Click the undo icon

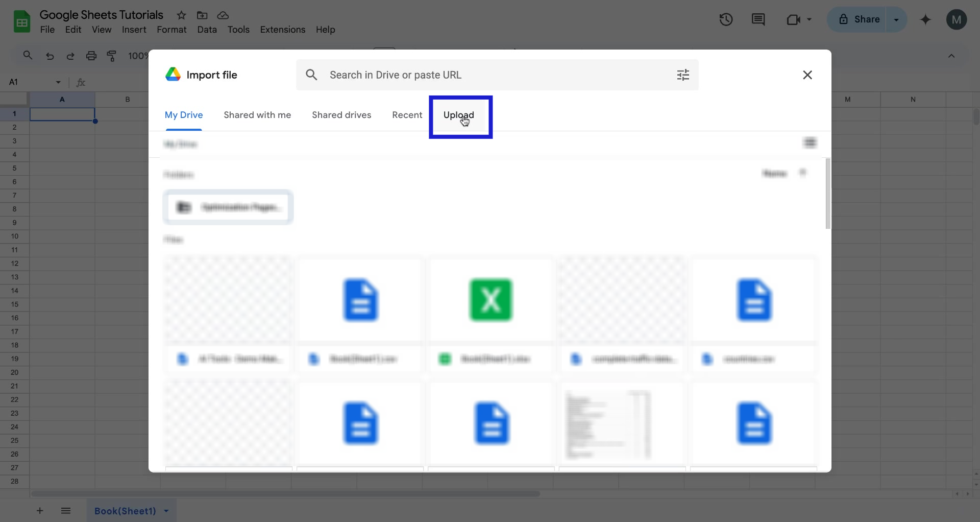coord(50,56)
